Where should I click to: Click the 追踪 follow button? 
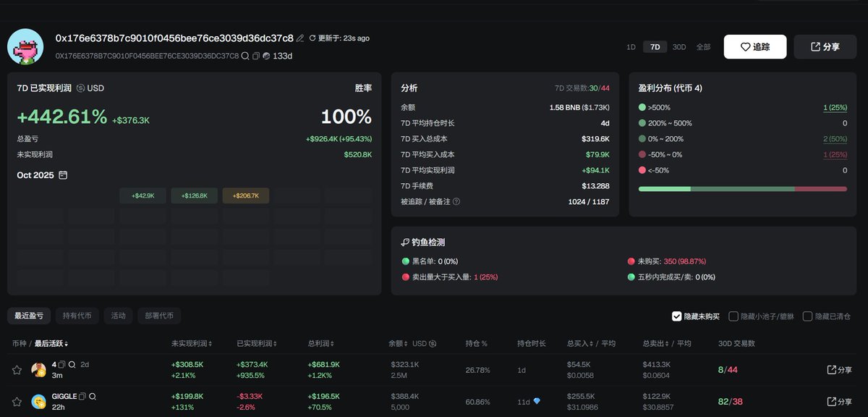pyautogui.click(x=754, y=47)
